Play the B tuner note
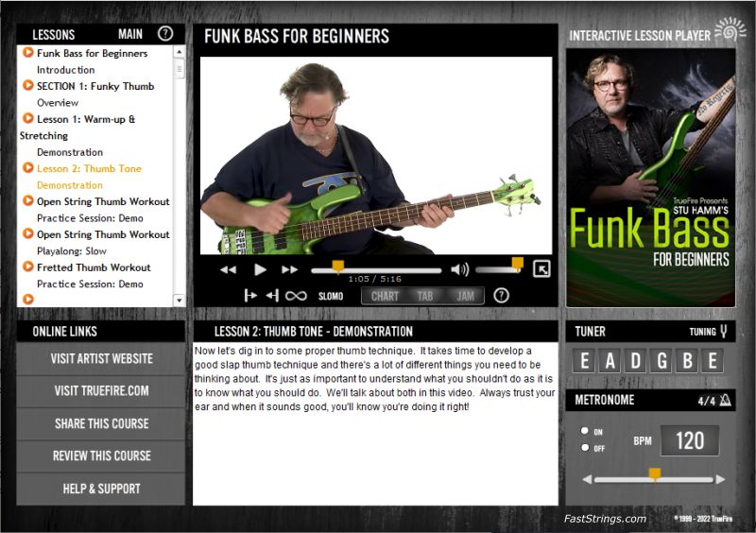This screenshot has height=533, width=756. (x=687, y=361)
